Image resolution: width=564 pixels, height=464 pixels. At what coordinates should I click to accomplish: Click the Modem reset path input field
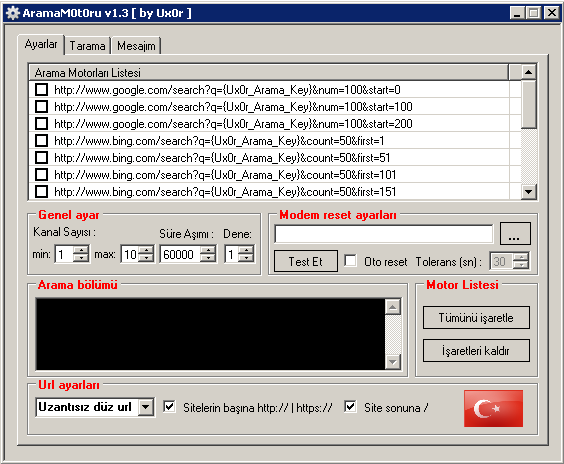pos(383,234)
